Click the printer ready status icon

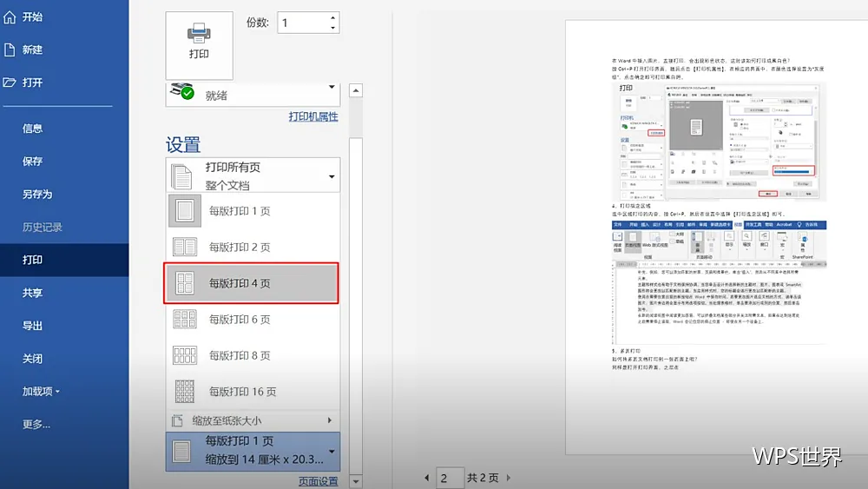(x=182, y=91)
